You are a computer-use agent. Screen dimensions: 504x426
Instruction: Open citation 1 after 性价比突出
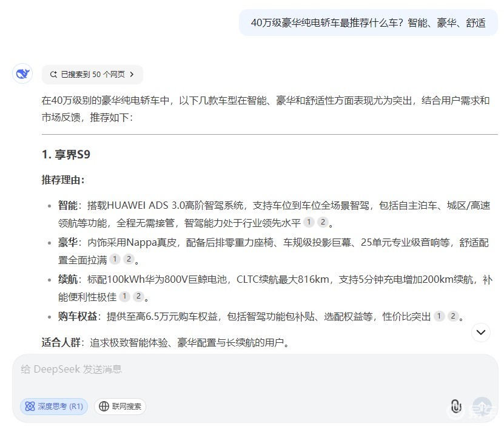[439, 316]
